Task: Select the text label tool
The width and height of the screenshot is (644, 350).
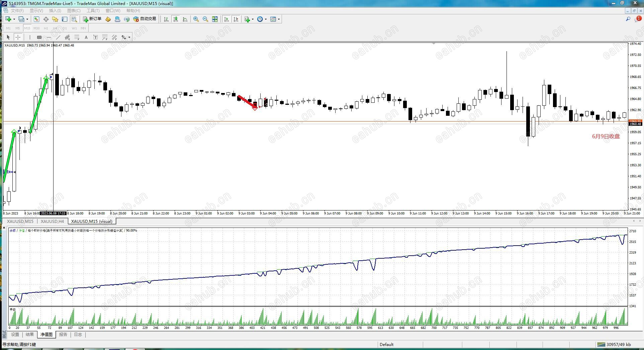Action: [95, 37]
